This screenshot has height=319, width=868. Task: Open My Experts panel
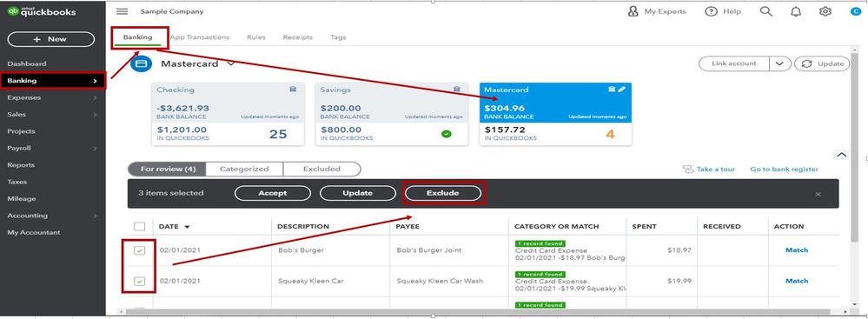click(657, 11)
